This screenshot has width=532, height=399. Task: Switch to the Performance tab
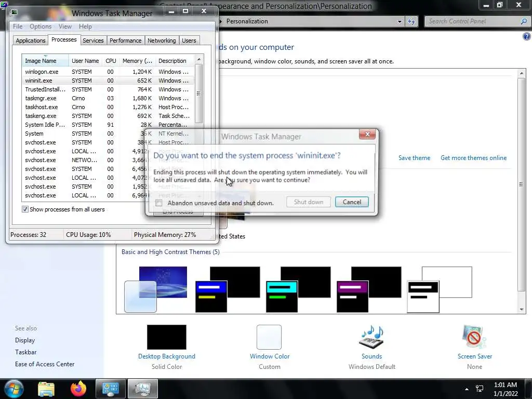click(125, 41)
